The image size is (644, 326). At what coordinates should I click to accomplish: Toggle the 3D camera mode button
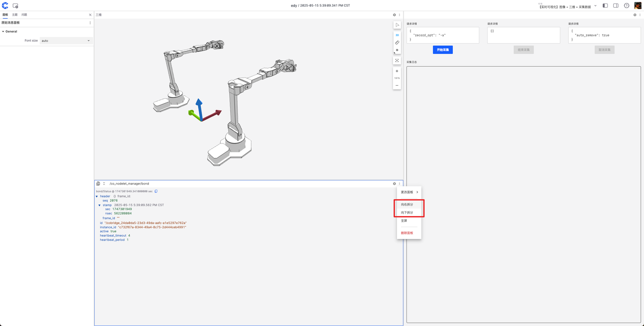tap(397, 35)
